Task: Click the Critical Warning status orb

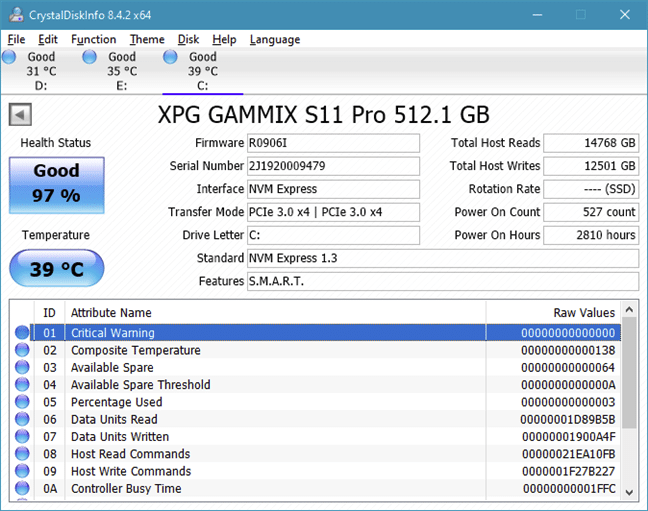Action: coord(22,334)
